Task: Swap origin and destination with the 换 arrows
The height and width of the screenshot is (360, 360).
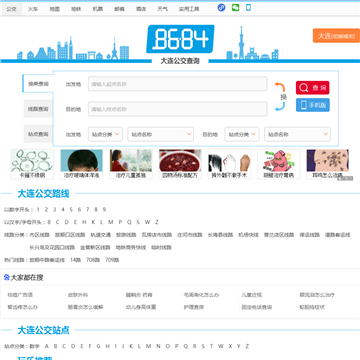Action: 280,97
